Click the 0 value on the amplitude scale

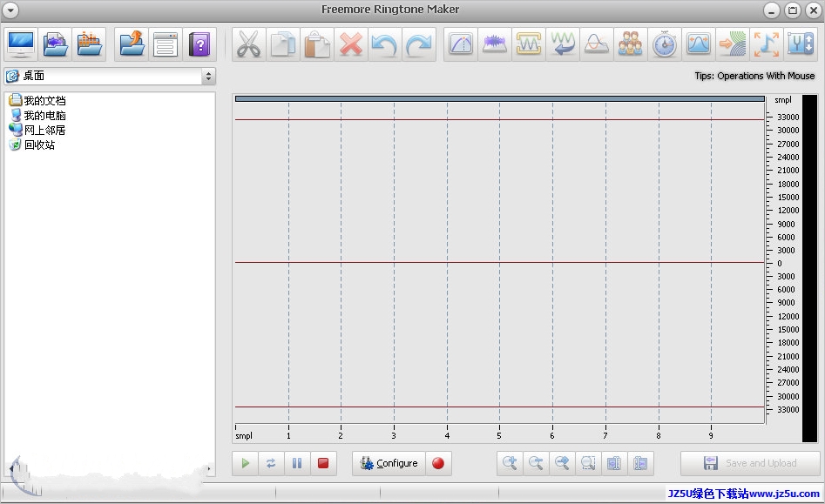[x=780, y=263]
